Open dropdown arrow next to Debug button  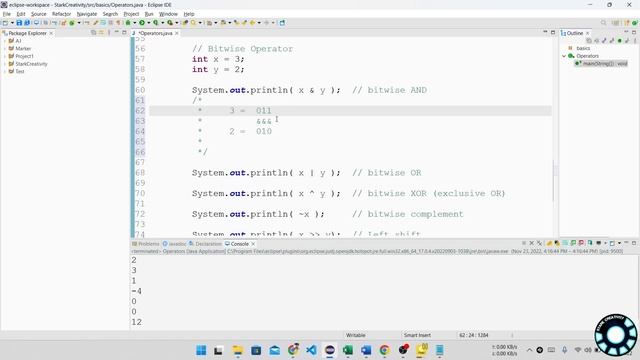[135, 23]
